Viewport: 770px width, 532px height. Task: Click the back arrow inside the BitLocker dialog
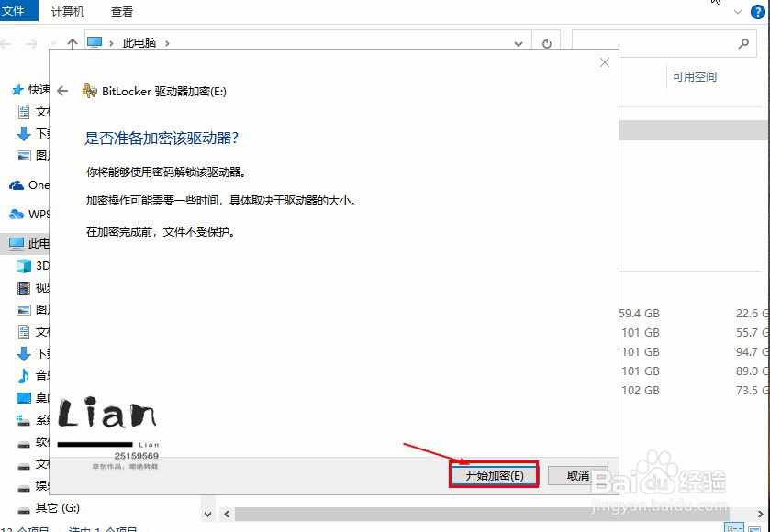[x=61, y=91]
